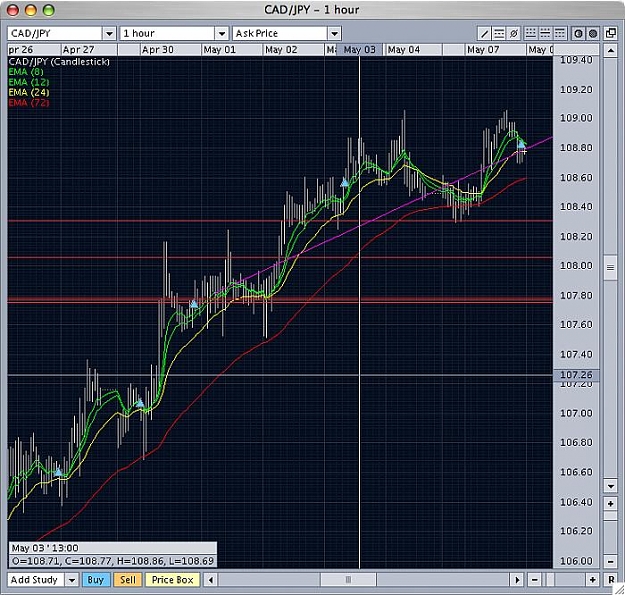Zoom out the price axis with minus
Screen dimensions: 625x595
(610, 562)
